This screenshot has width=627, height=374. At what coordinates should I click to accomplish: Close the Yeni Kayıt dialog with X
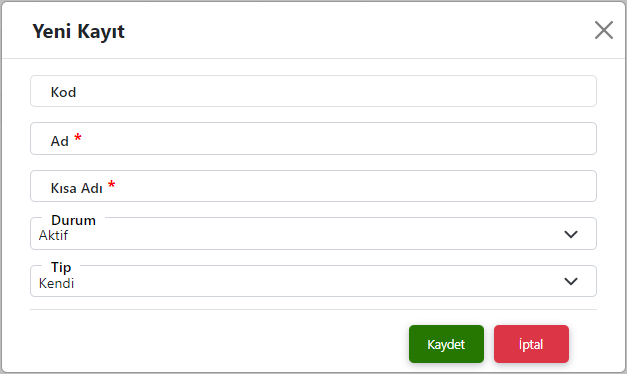[603, 30]
